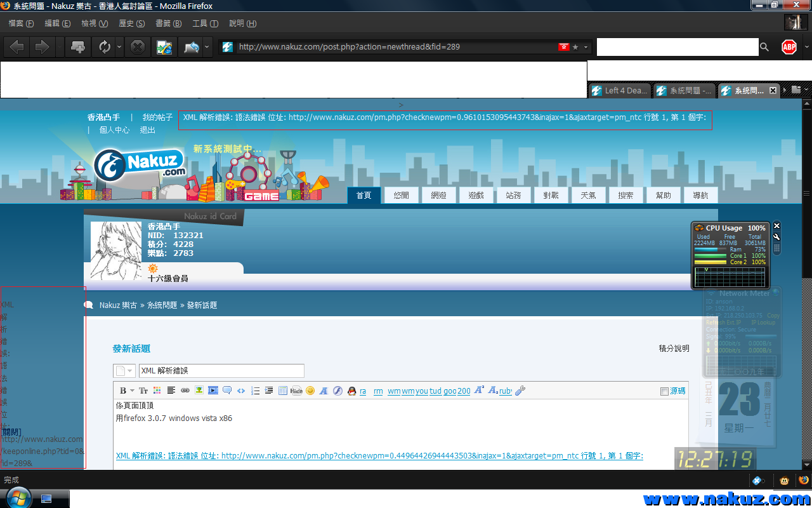The width and height of the screenshot is (812, 508).
Task: Insert hidden content with the Hide icon
Action: (296, 391)
